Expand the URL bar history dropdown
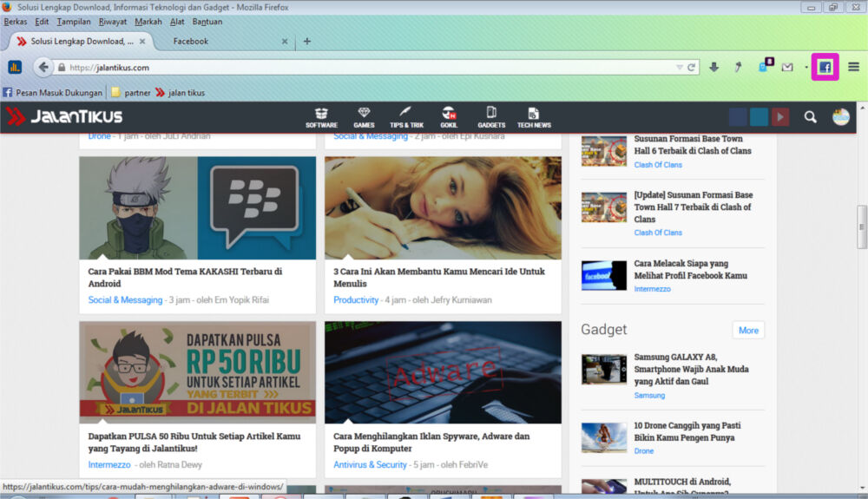 click(x=680, y=67)
